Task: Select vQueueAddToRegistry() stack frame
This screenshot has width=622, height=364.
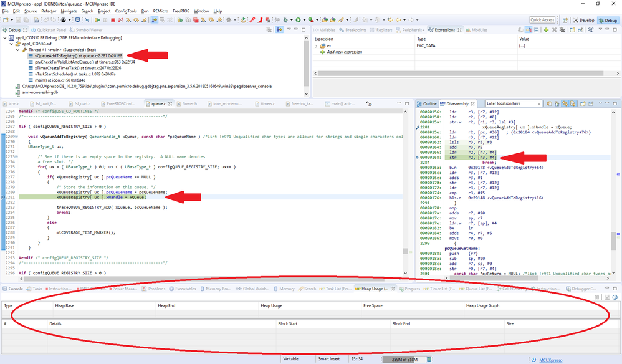Action: coord(75,56)
